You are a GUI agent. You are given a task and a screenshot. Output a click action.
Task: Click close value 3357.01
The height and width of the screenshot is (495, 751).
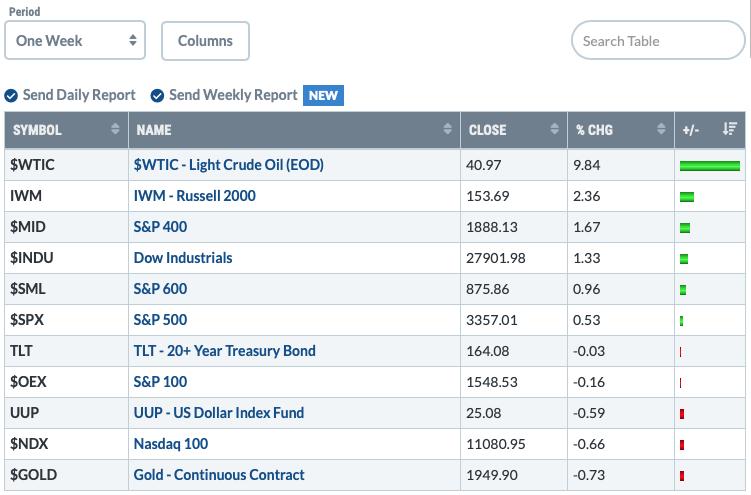pyautogui.click(x=492, y=320)
